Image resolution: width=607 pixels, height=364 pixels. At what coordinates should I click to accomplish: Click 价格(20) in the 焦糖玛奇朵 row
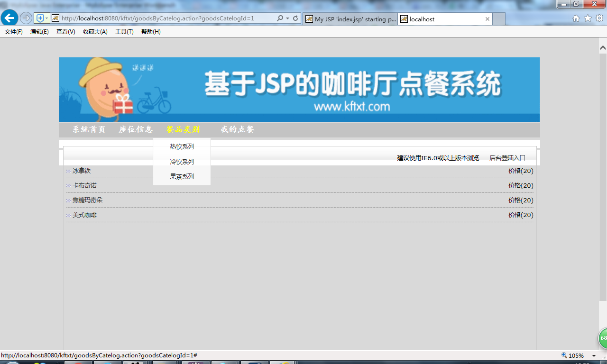pos(521,200)
